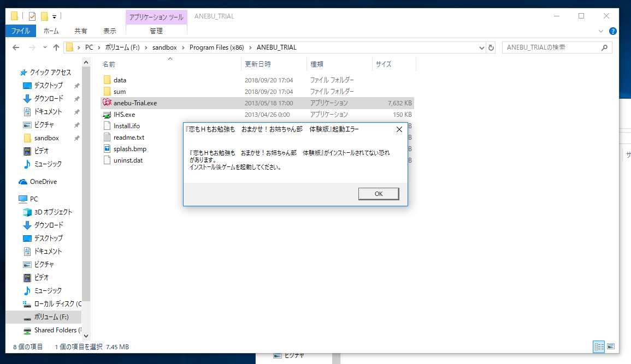Open クイック アクセス in the navigation pane
The width and height of the screenshot is (631, 364).
point(50,73)
